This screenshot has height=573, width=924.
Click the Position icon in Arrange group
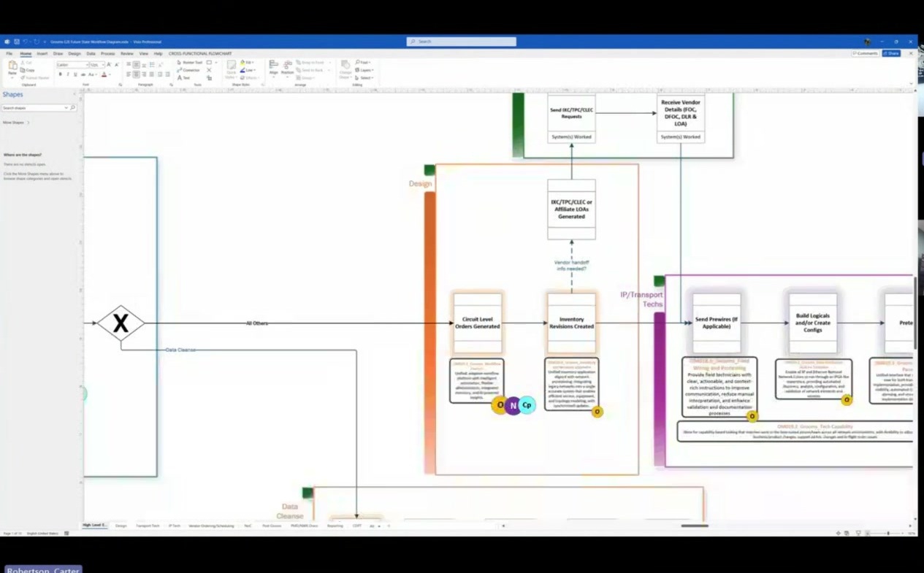click(288, 68)
